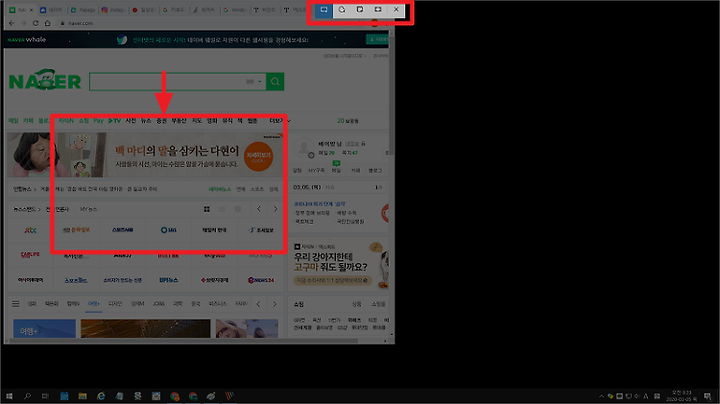Switch newsstand to list view
The height and width of the screenshot is (404, 720).
tap(222, 209)
